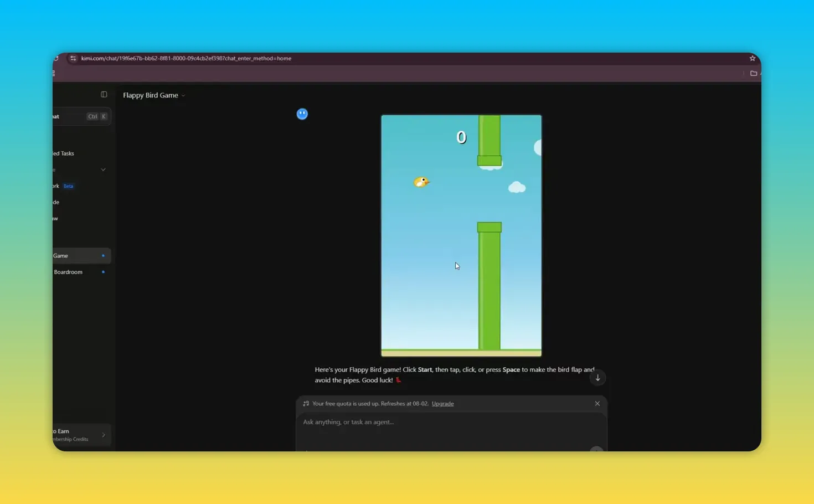Click the site info icon in address bar
The height and width of the screenshot is (504, 814).
[x=73, y=58]
